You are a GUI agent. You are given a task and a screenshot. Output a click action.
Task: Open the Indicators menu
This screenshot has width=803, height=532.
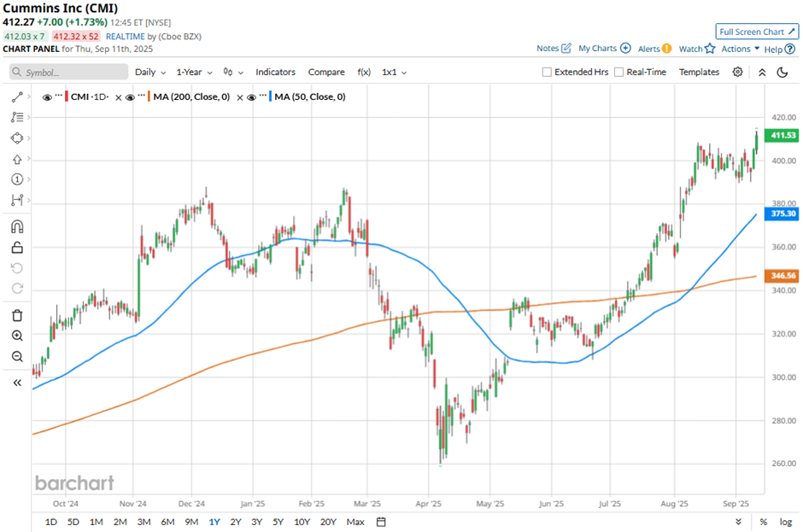276,73
